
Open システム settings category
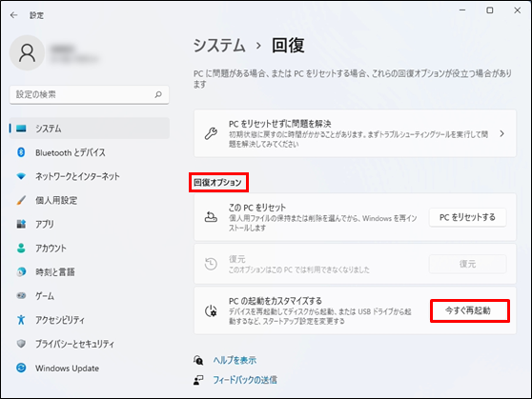pyautogui.click(x=90, y=129)
